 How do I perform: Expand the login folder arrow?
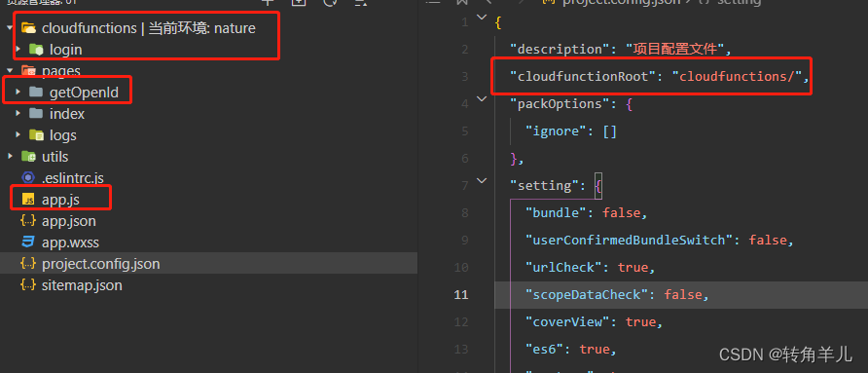(x=18, y=49)
